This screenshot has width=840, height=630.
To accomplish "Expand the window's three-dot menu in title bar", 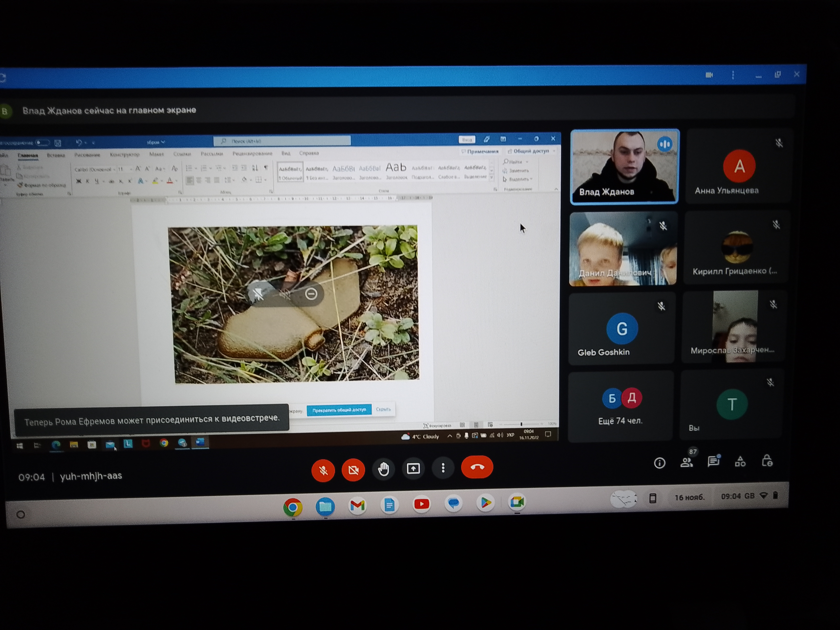I will pyautogui.click(x=733, y=75).
